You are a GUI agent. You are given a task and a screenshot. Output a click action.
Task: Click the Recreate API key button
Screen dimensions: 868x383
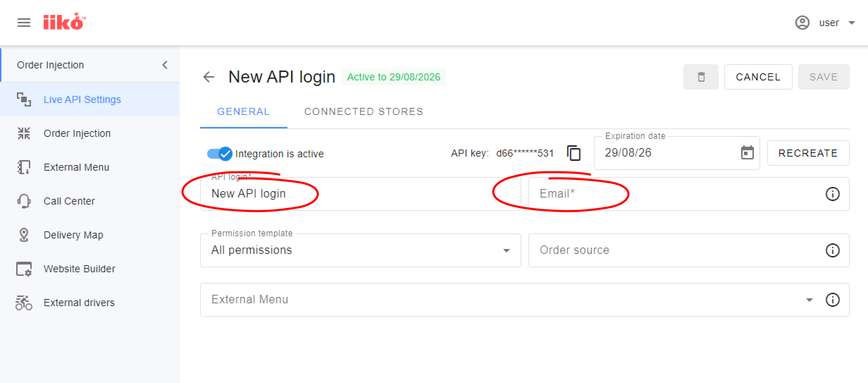click(808, 153)
